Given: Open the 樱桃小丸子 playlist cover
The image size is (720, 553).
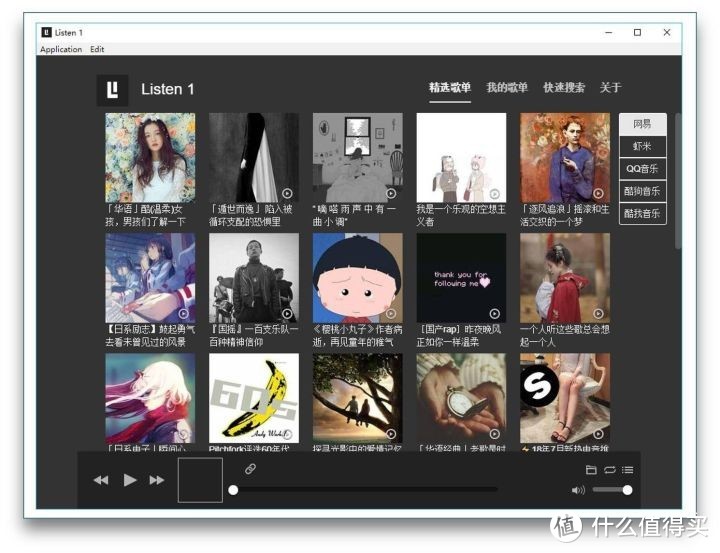Looking at the screenshot, I should [358, 278].
